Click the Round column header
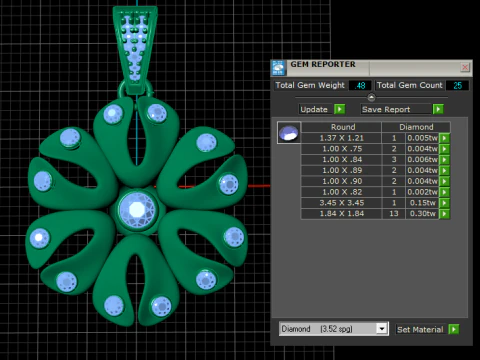The image size is (480, 360). (x=343, y=127)
